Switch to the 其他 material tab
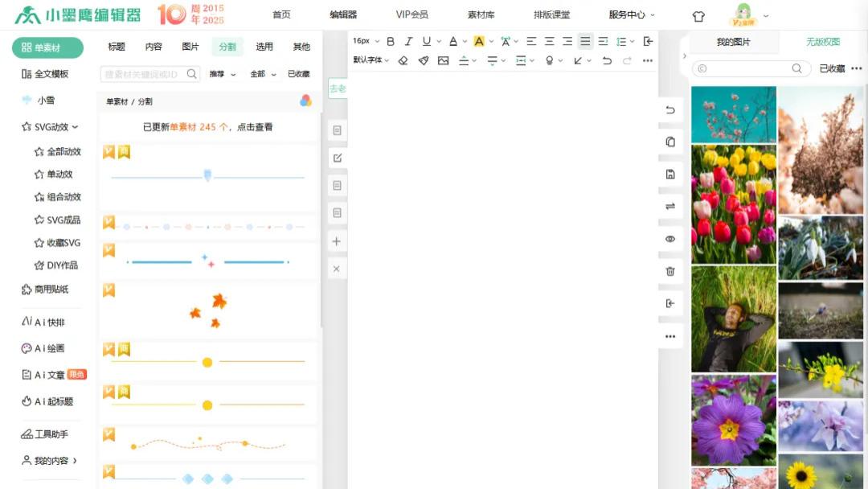The height and width of the screenshot is (489, 868). [x=301, y=47]
